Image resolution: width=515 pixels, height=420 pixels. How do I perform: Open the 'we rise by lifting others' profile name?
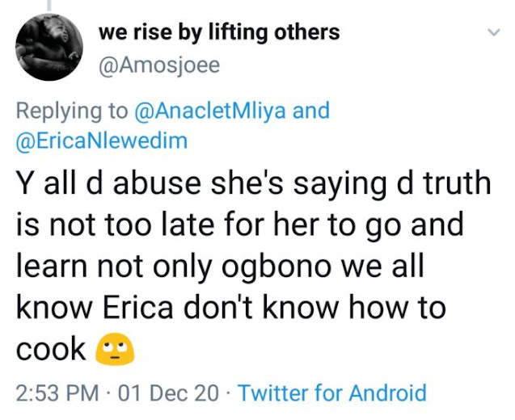(x=218, y=33)
